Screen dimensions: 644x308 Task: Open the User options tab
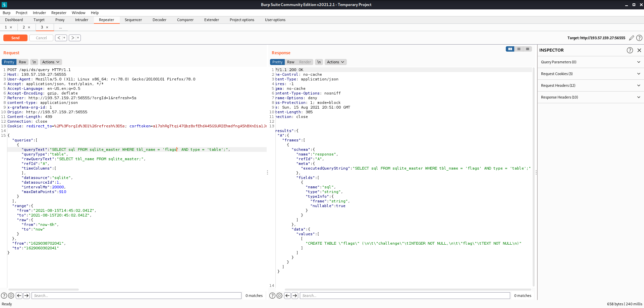click(x=275, y=20)
